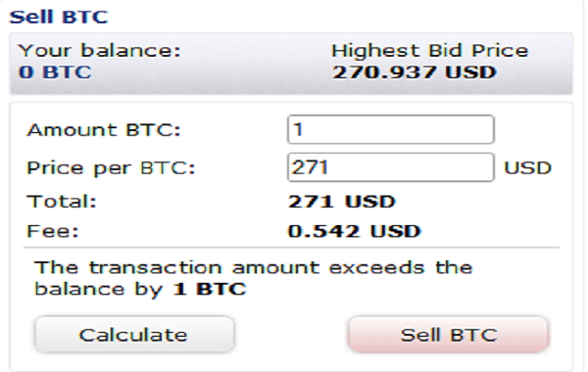
Task: Click the 271 USD total value
Action: click(x=342, y=202)
